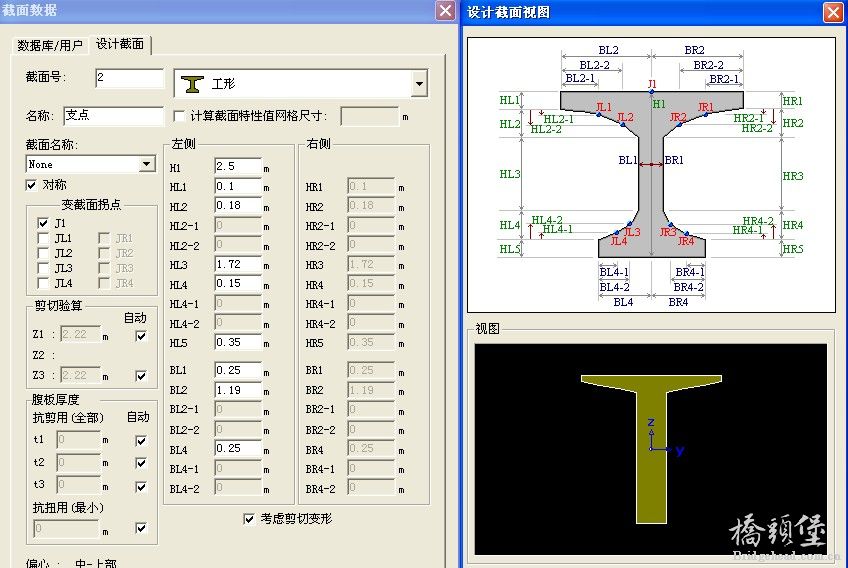Check the JL4 checkbox
The width and height of the screenshot is (848, 568).
43,283
